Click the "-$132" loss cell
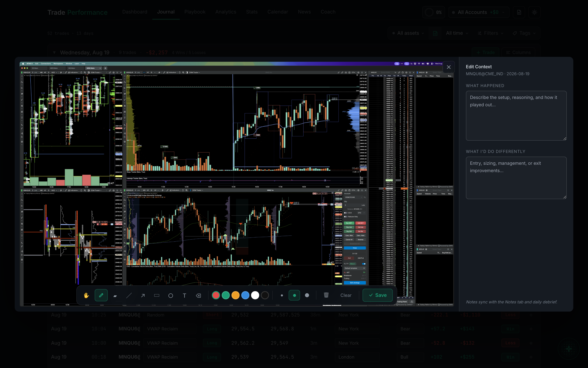 point(467,343)
